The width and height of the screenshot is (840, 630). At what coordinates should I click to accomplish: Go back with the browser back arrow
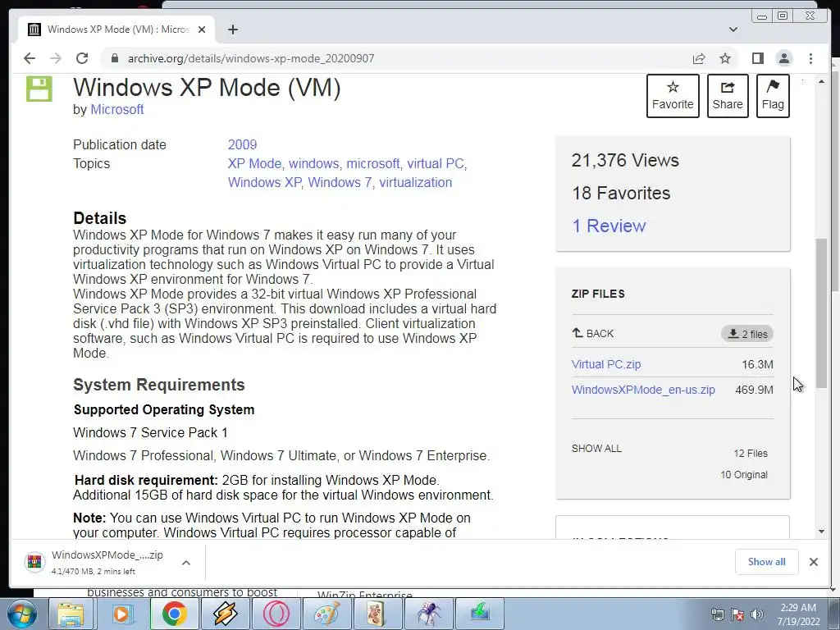click(30, 58)
